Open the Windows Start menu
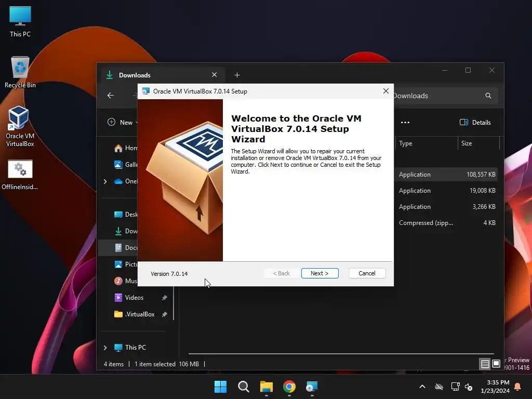Image resolution: width=532 pixels, height=399 pixels. [x=220, y=387]
